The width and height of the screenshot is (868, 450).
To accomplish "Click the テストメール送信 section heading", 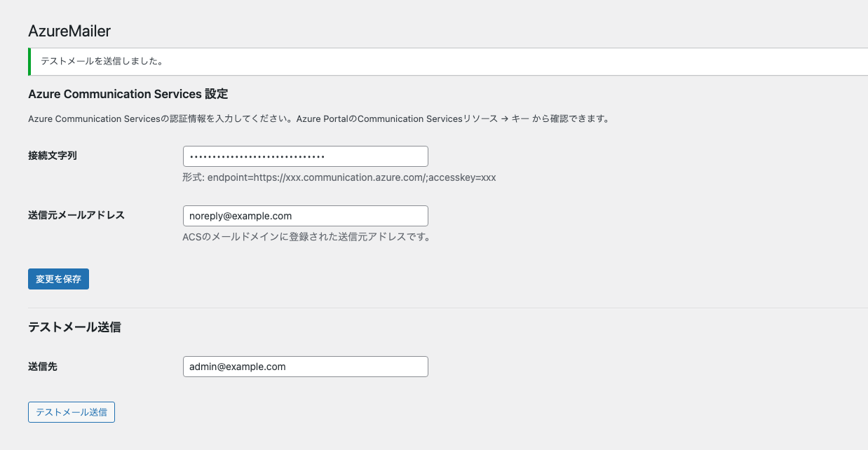I will coord(74,327).
